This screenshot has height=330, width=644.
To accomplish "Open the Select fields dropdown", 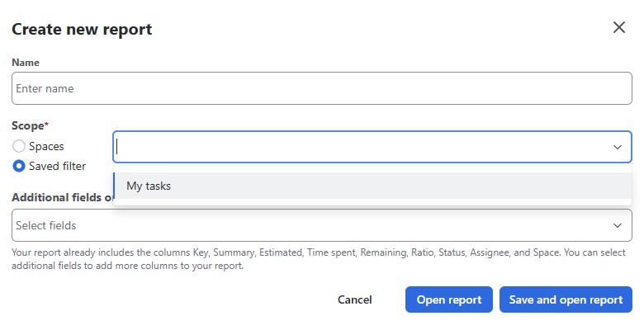I will 314,225.
